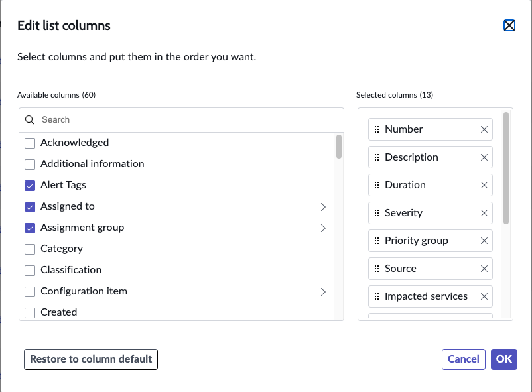Click the selected columns scrollbar thumb

coord(506,168)
